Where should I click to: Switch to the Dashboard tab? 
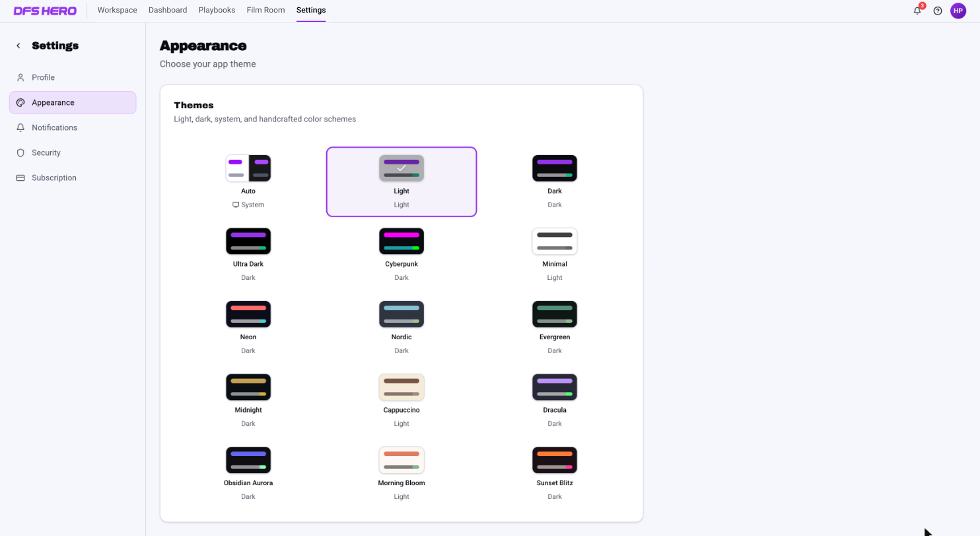pyautogui.click(x=168, y=11)
